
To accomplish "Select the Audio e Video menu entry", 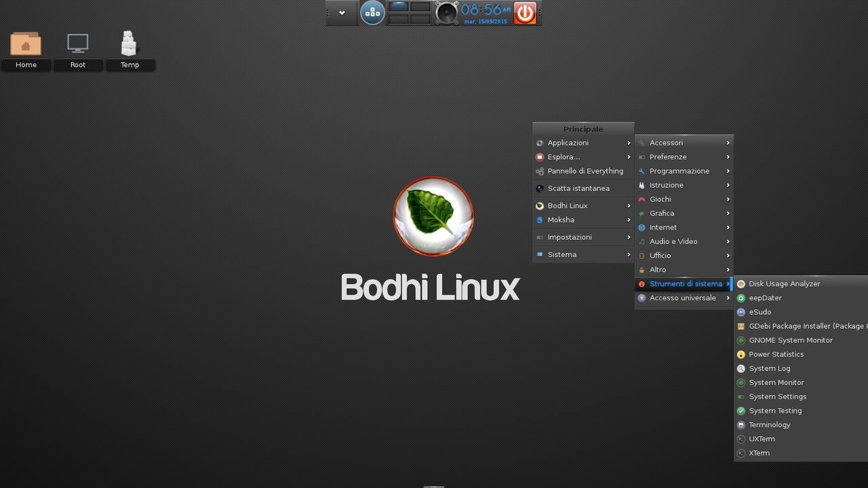I will point(684,241).
